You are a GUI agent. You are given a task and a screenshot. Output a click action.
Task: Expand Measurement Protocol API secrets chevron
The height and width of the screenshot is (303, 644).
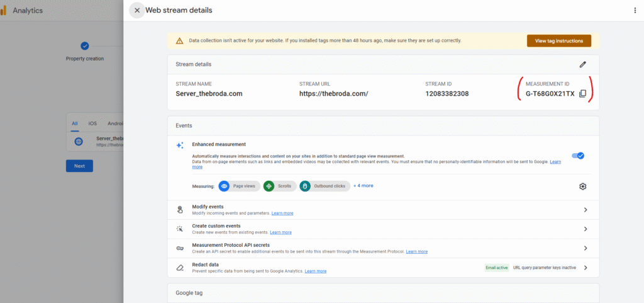(586, 248)
